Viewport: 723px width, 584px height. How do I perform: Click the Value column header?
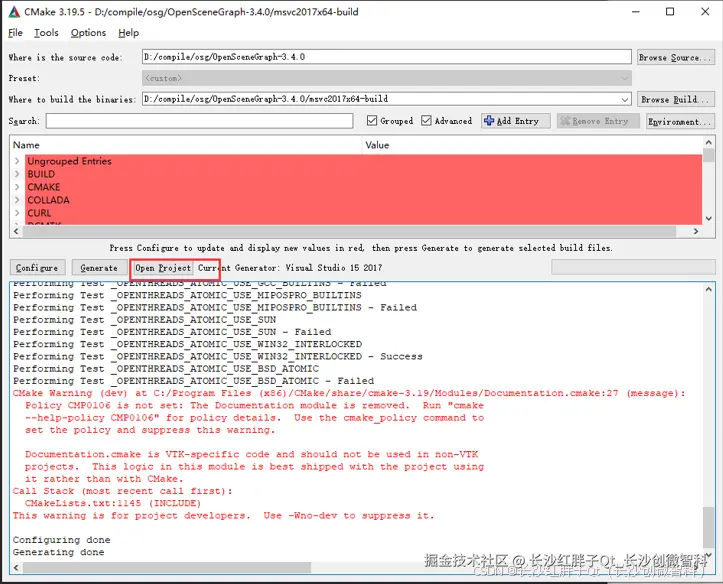(x=533, y=145)
